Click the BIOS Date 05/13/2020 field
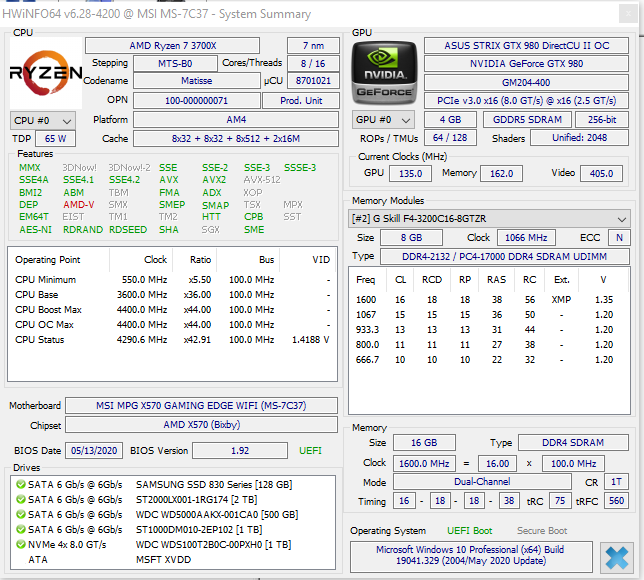 point(94,451)
